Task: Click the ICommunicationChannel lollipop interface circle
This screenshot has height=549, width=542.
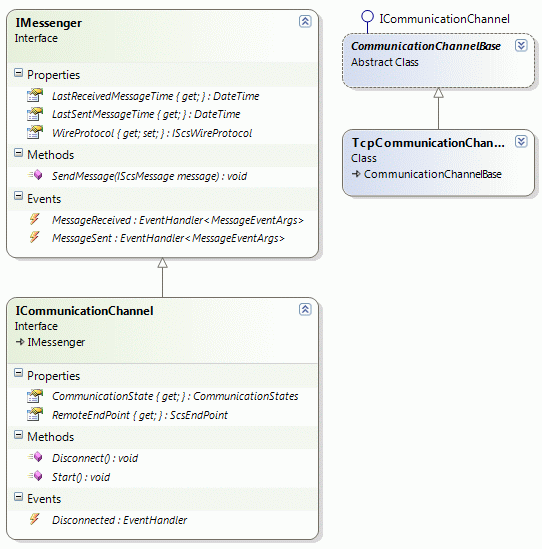Action: 367,16
